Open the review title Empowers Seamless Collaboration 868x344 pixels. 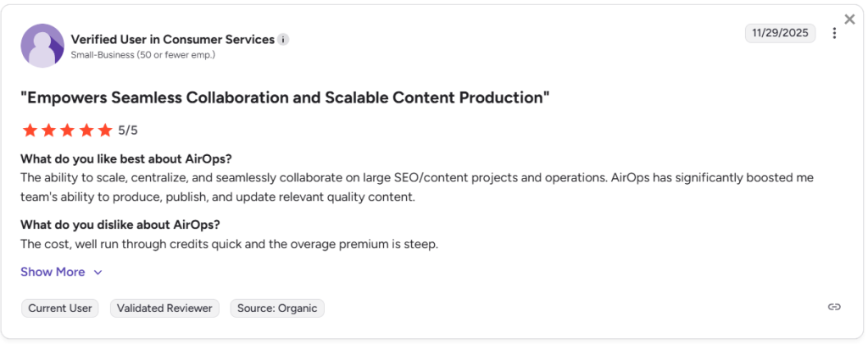[285, 98]
